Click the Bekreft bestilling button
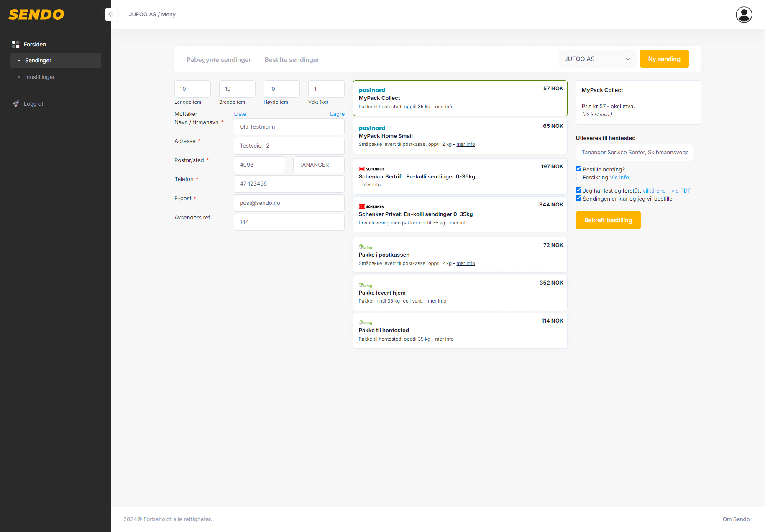 tap(608, 220)
